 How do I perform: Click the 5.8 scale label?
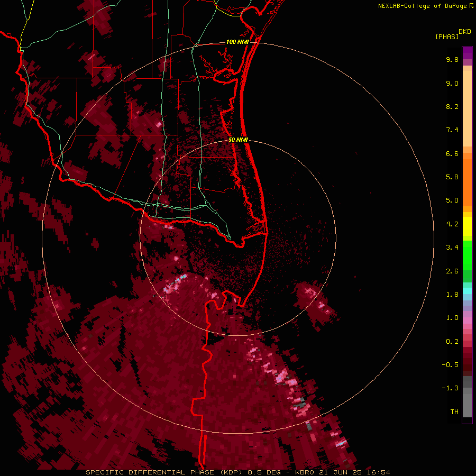point(452,177)
